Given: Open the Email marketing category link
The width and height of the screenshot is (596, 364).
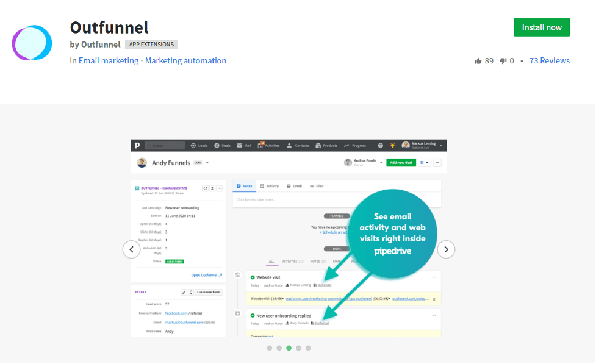Looking at the screenshot, I should click(109, 61).
